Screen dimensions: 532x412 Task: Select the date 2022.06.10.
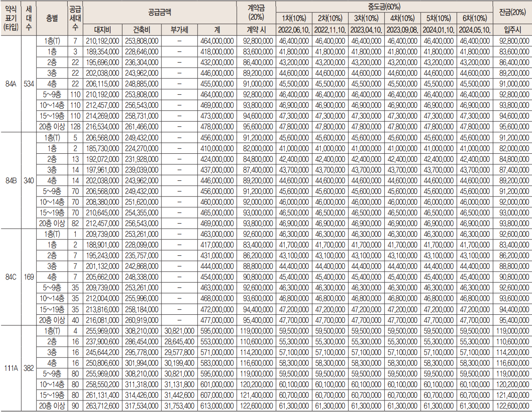pos(294,30)
